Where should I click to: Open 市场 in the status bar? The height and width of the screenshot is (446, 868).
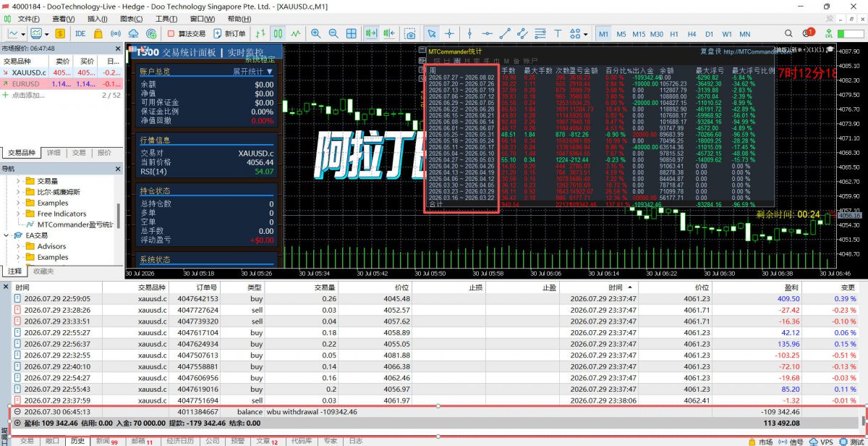[x=761, y=441]
